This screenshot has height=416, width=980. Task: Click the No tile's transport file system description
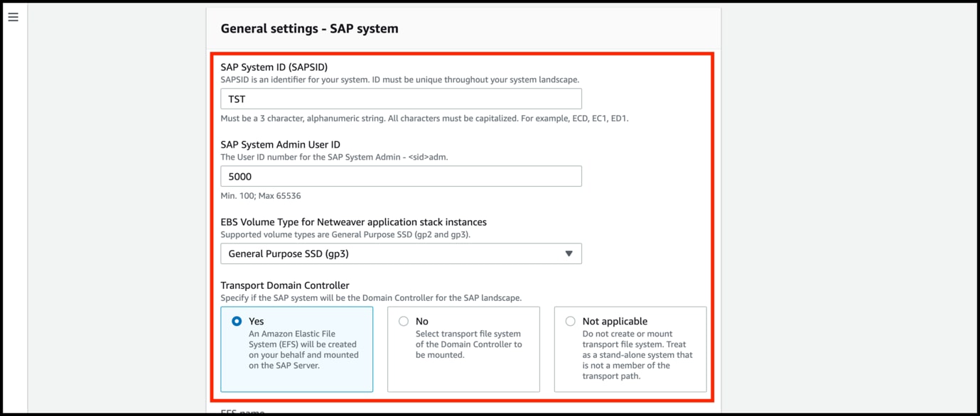[469, 344]
